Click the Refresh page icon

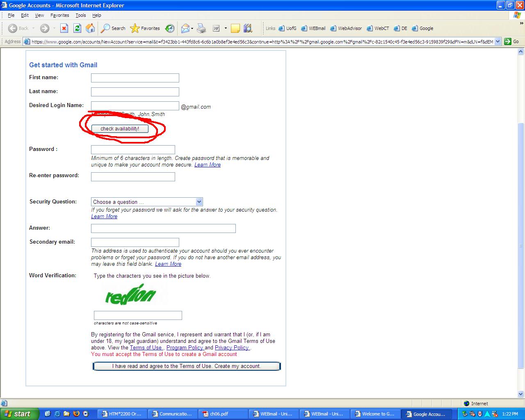tap(77, 28)
